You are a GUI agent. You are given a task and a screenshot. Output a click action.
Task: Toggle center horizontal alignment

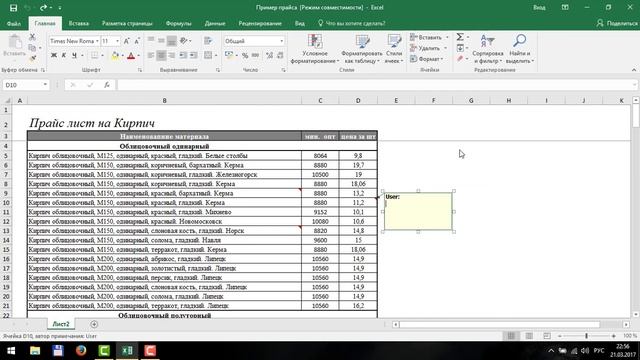click(x=161, y=55)
